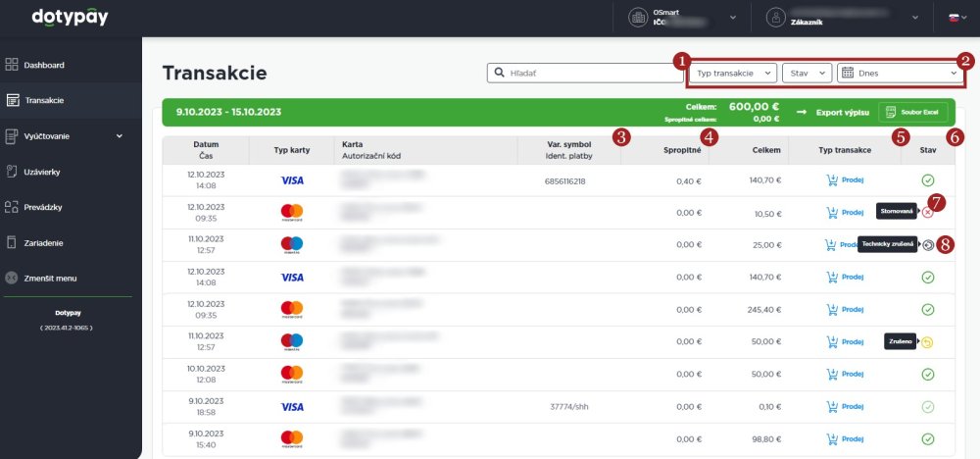The height and width of the screenshot is (459, 980).
Task: Click the Technicky zrušená status icon
Action: 928,245
